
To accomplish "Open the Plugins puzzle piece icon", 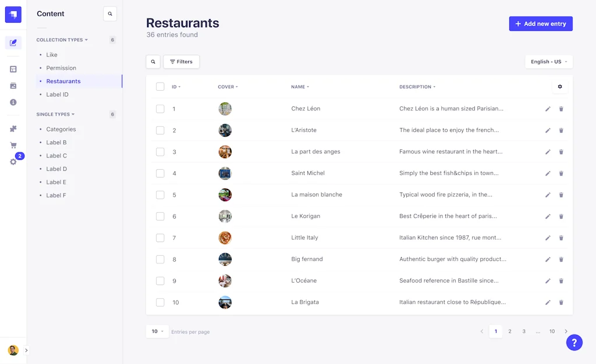I will tap(13, 129).
